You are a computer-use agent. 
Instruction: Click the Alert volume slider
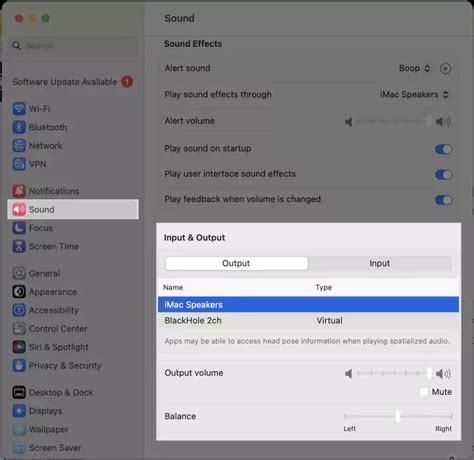[394, 122]
